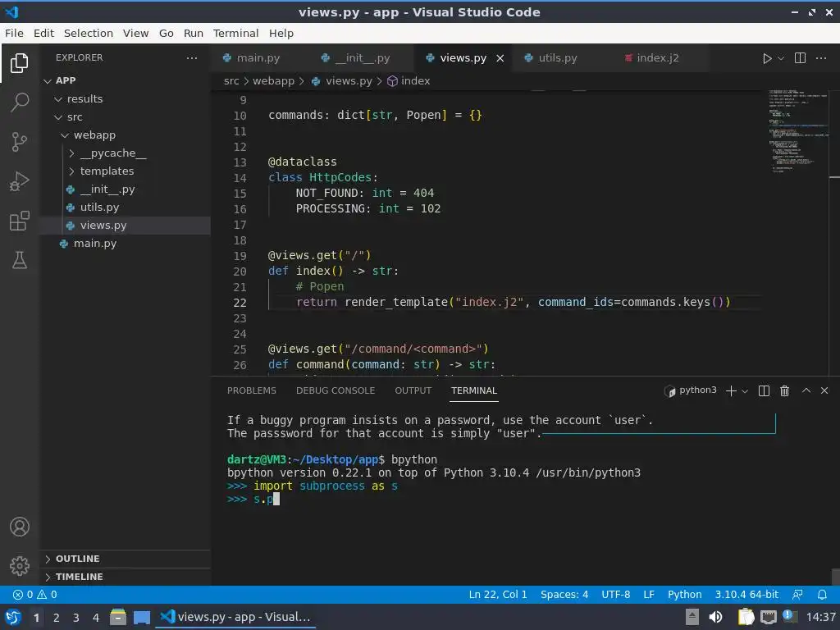840x630 pixels.
Task: Collapse the src folder
Action: tap(58, 117)
